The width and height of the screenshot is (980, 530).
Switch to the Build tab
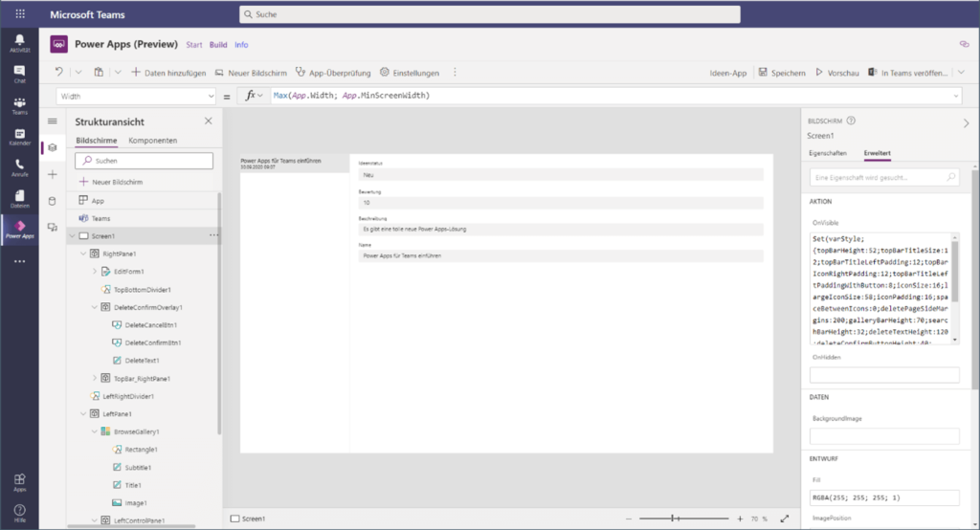pos(218,45)
